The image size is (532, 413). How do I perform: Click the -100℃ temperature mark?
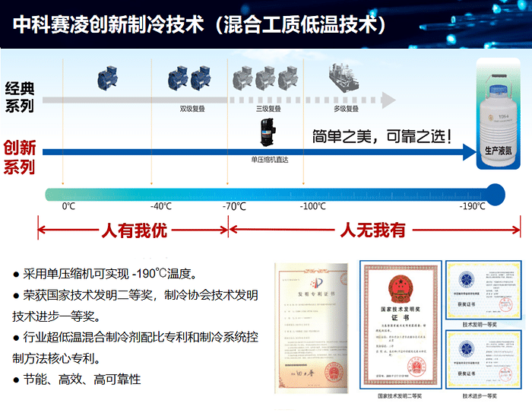(x=312, y=206)
